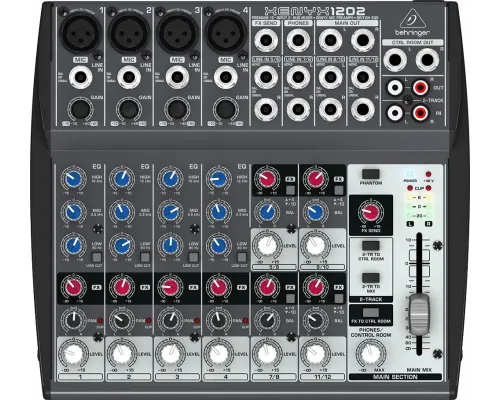
Task: Click the red 2-TRACK OUT RCA jack
Action: pos(420,88)
